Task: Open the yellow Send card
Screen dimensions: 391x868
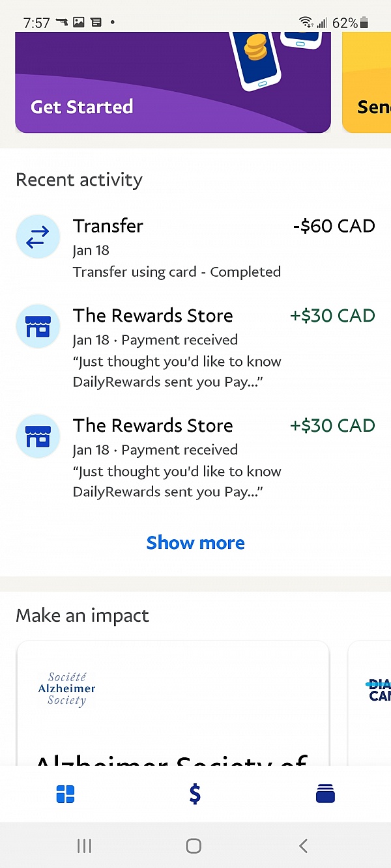Action: (x=368, y=85)
